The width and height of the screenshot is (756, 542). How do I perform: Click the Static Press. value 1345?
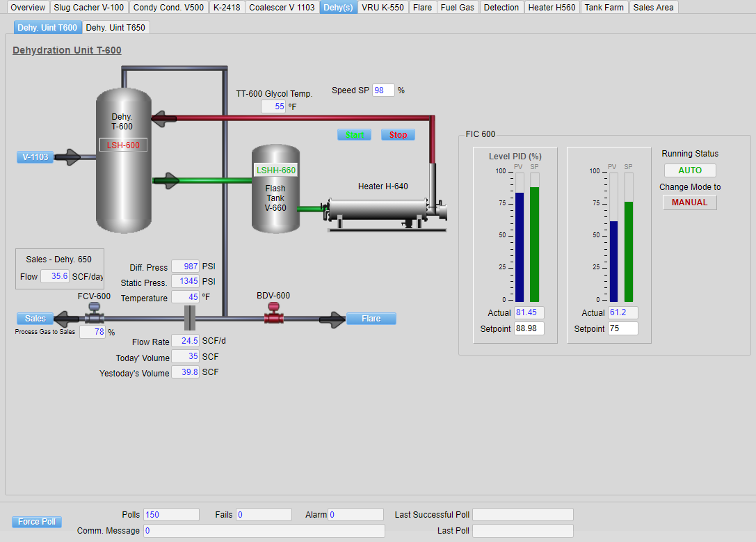click(x=185, y=281)
